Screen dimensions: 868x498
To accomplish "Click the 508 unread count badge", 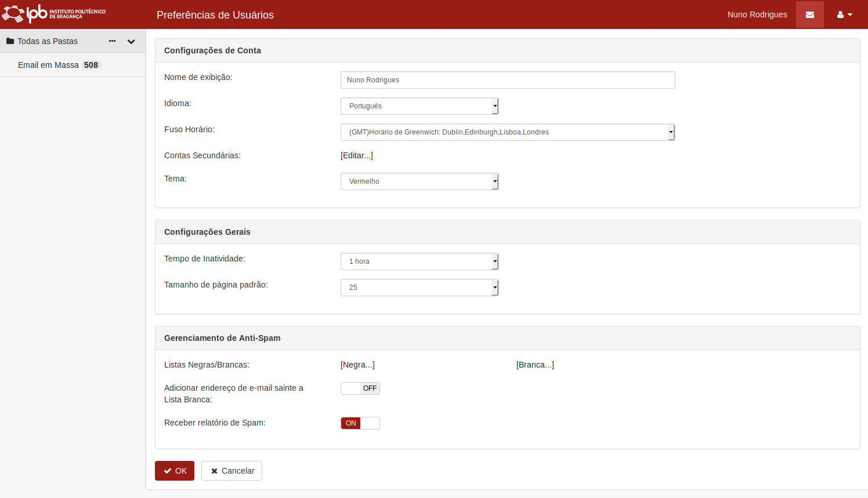I will pyautogui.click(x=91, y=65).
